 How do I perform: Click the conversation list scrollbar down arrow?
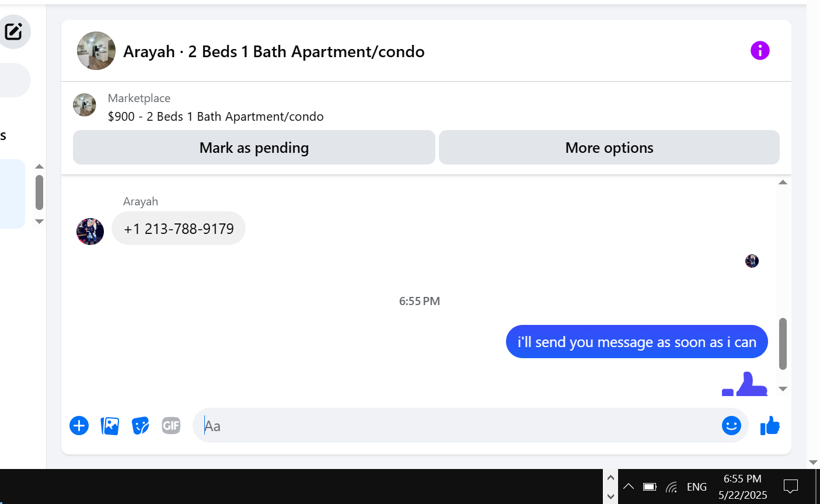pyautogui.click(x=39, y=222)
